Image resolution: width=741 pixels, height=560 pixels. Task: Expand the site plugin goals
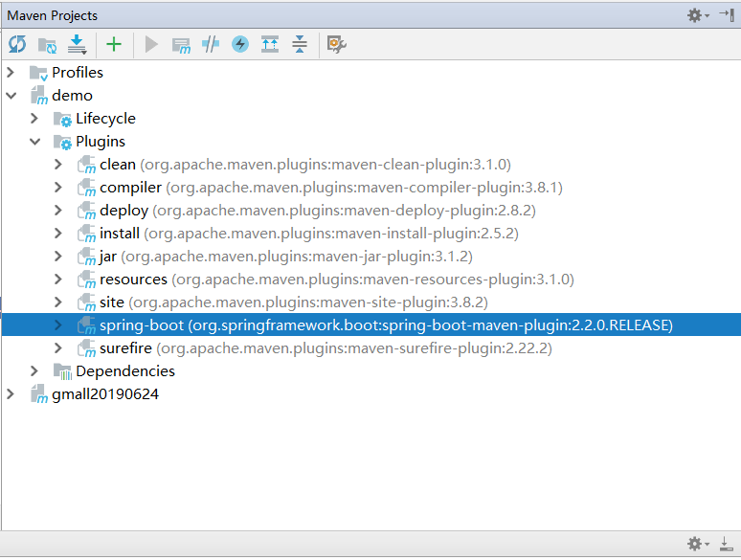[58, 302]
